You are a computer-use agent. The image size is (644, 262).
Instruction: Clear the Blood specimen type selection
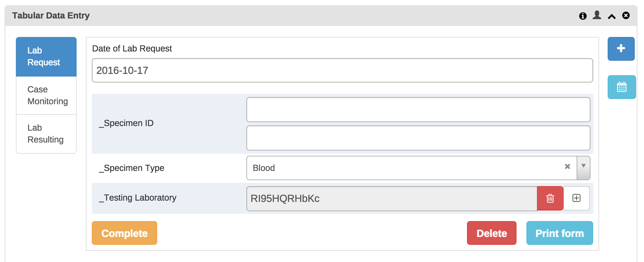point(567,167)
